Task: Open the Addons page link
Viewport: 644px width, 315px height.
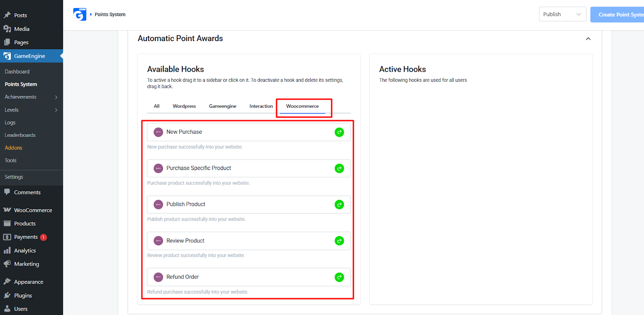Action: coord(14,148)
